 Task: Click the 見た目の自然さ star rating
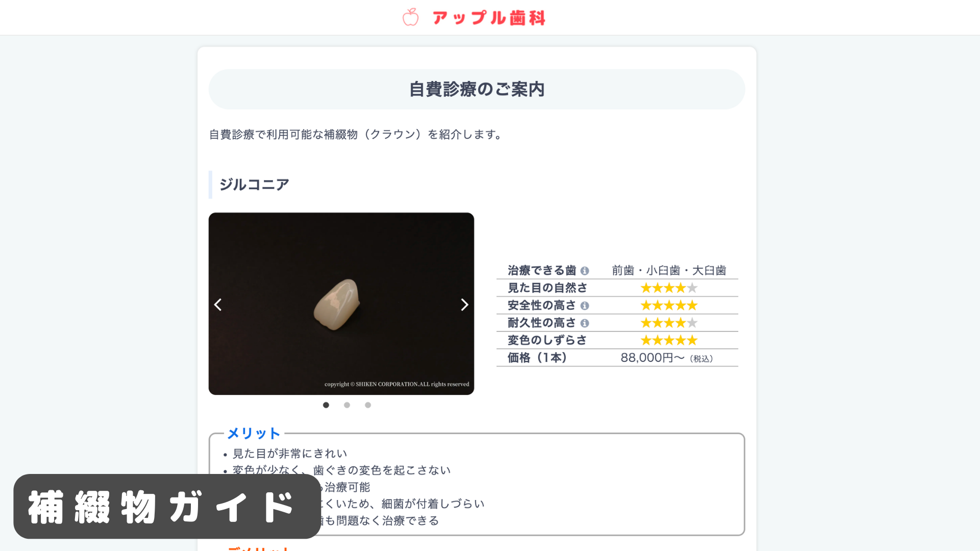click(669, 288)
